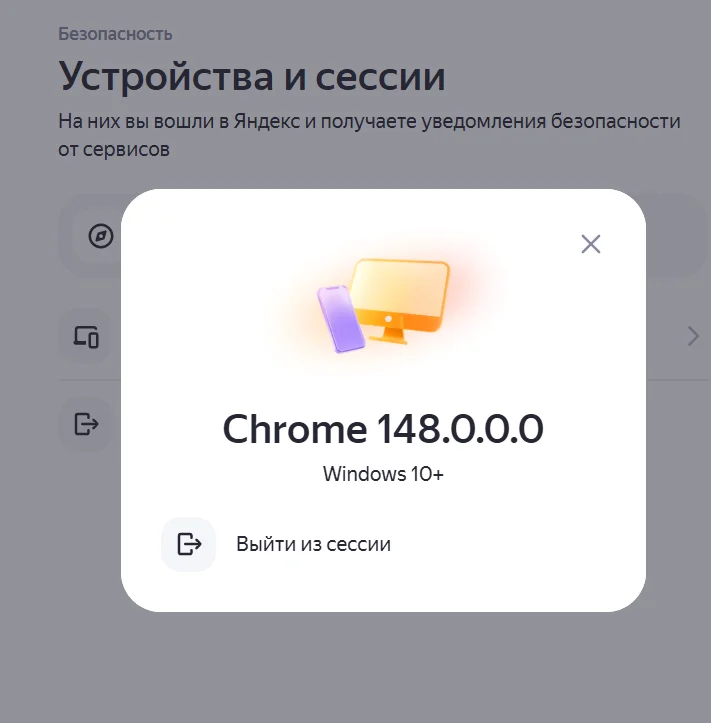
Task: Click the "Windows 10+" label
Action: tap(383, 474)
